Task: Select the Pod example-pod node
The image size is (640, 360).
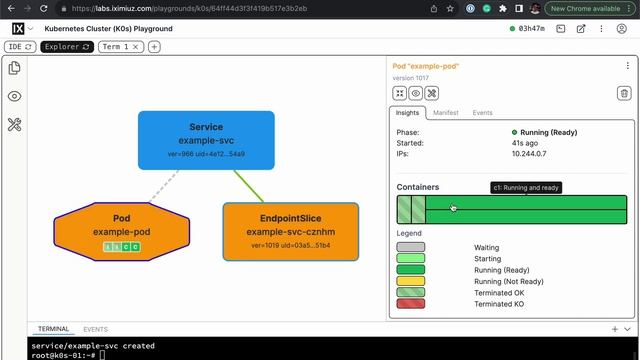Action: (122, 231)
